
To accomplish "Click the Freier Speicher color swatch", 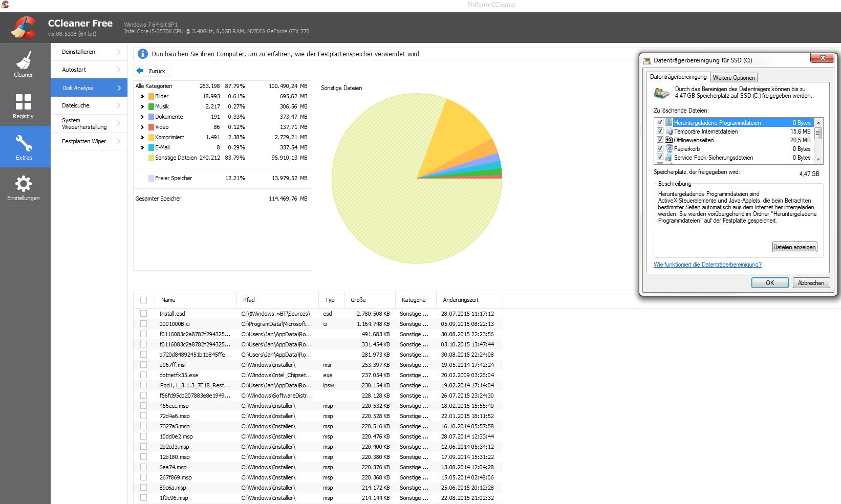I will pyautogui.click(x=151, y=178).
